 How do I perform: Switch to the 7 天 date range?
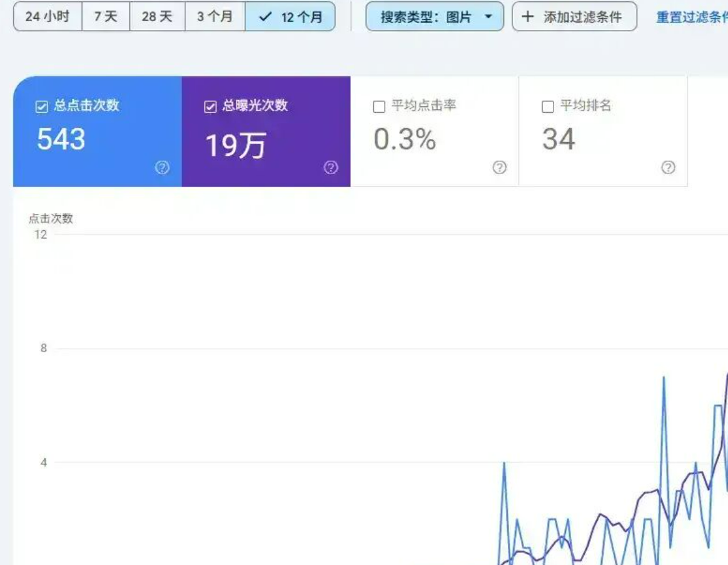point(106,17)
